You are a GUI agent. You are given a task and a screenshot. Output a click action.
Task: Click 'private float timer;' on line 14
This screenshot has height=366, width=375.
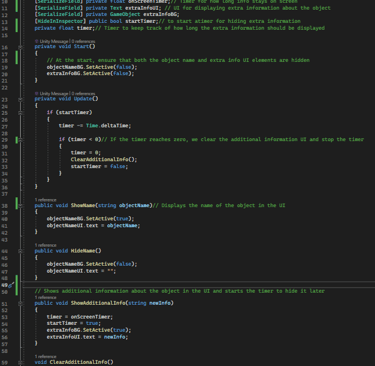[65, 28]
